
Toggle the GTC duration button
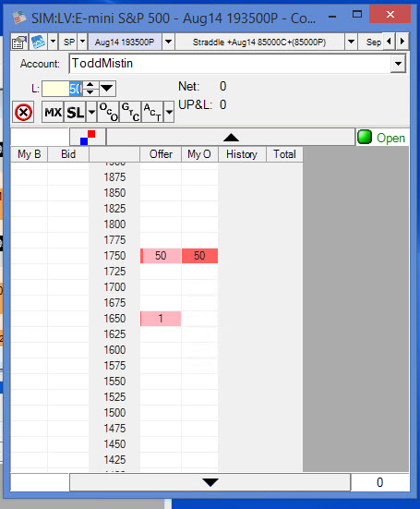[x=130, y=113]
